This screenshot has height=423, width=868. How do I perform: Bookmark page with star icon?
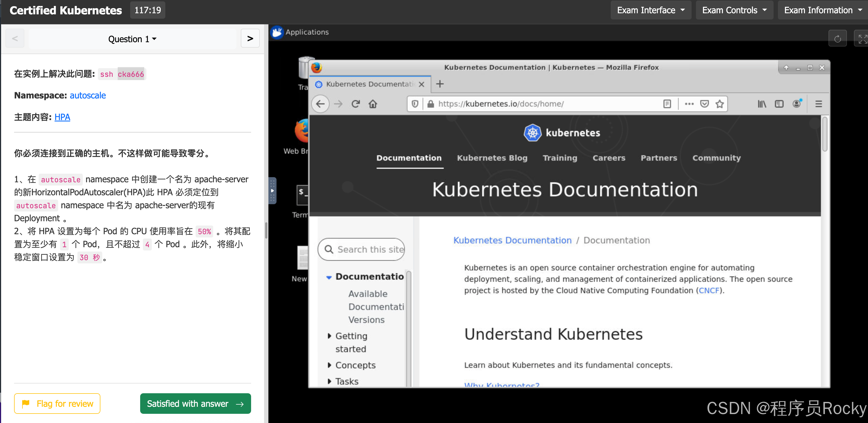(720, 104)
